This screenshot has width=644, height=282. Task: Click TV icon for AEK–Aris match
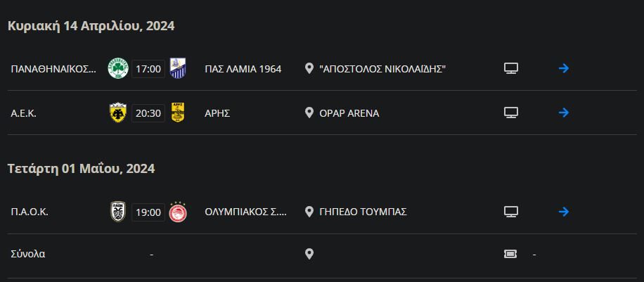click(x=511, y=113)
